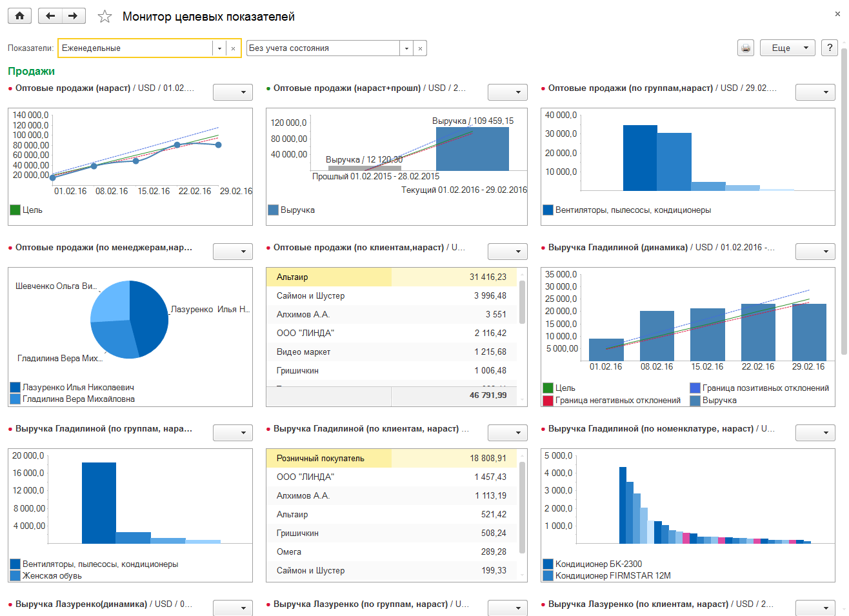Screen dimensions: 849x616
Task: Click scrollbar of Оптовые продажи по клиентам table
Action: [x=522, y=302]
